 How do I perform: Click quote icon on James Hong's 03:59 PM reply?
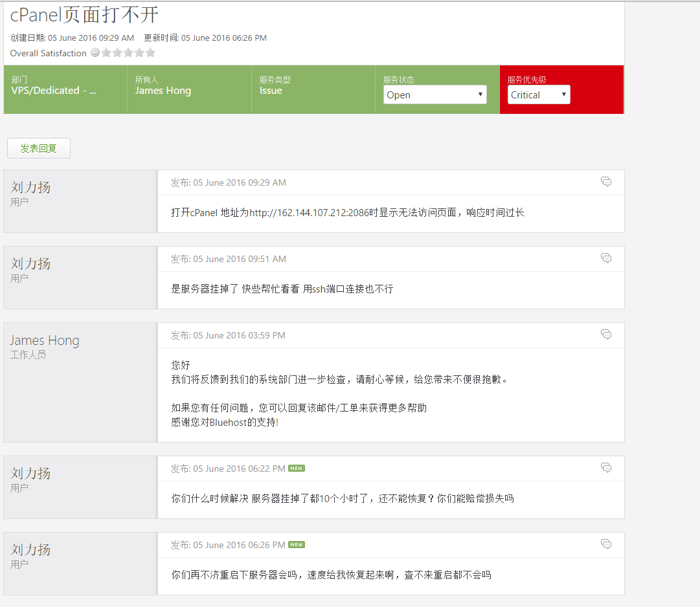tap(606, 334)
